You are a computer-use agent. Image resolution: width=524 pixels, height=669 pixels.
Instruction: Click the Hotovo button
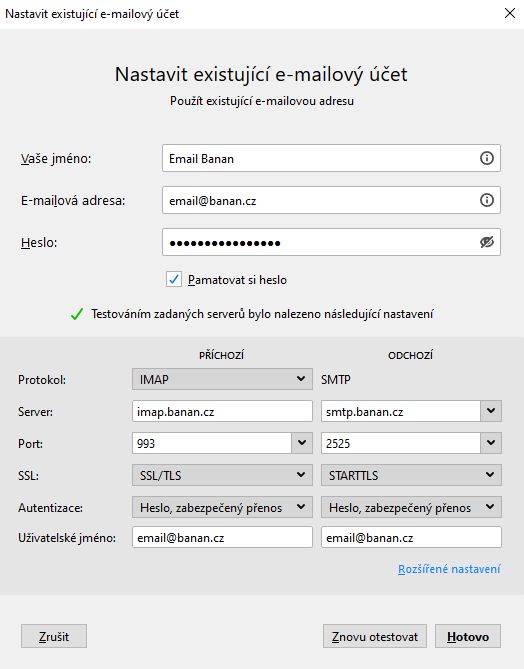tap(468, 636)
